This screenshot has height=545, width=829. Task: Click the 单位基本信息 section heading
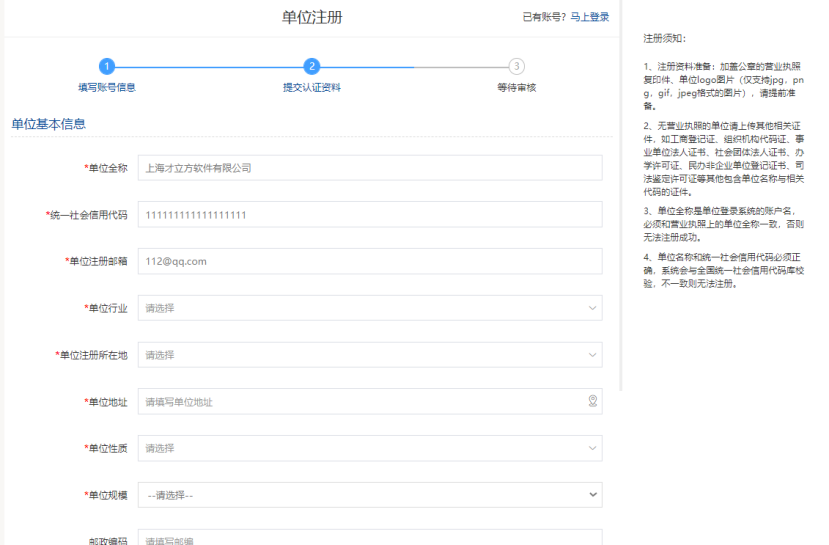pos(48,124)
